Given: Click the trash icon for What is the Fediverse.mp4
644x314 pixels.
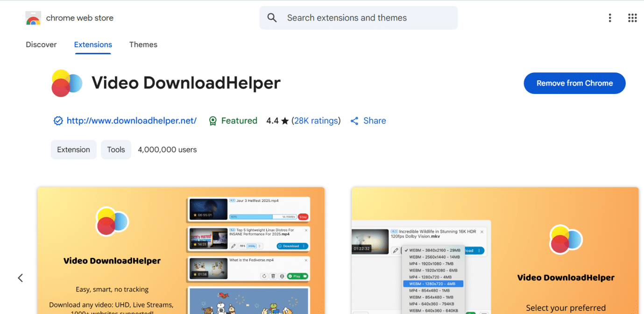Looking at the screenshot, I should click(x=272, y=276).
